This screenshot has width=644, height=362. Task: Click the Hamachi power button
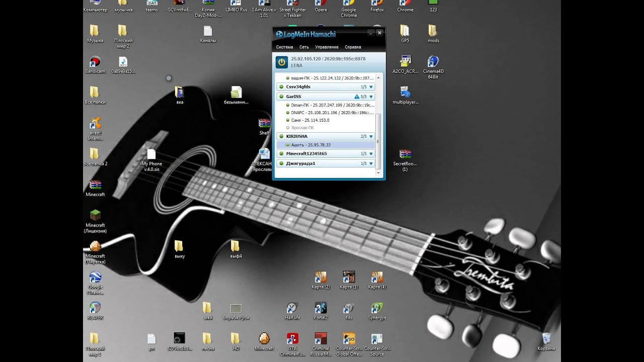pyautogui.click(x=282, y=62)
